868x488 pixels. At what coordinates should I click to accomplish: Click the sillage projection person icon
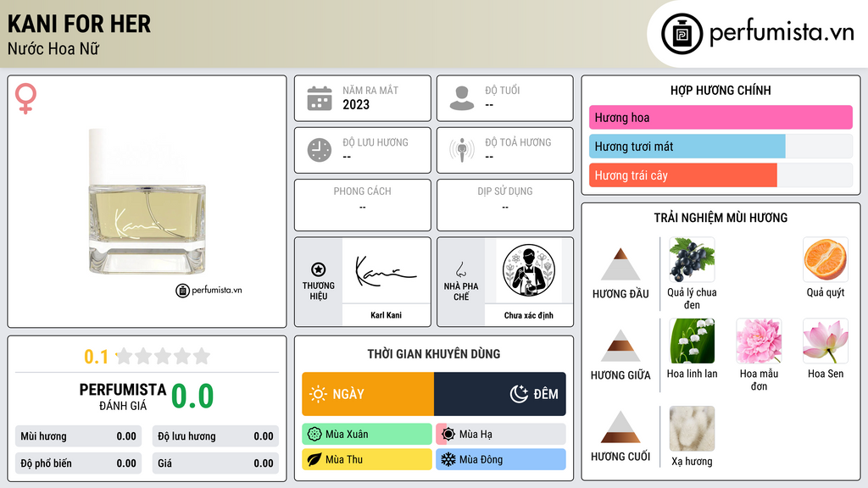tap(462, 150)
